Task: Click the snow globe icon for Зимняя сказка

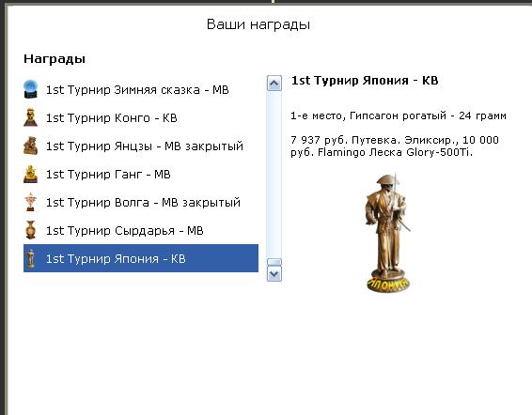Action: [30, 89]
